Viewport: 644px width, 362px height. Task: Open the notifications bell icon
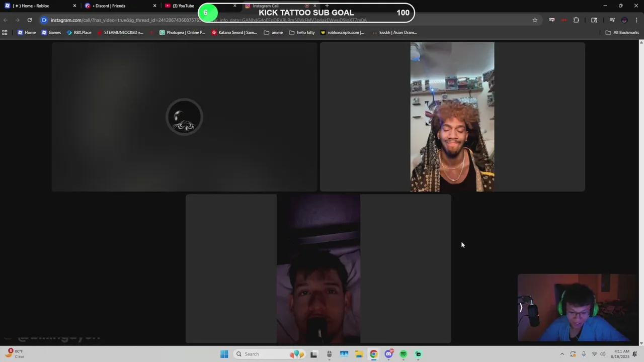pos(635,354)
